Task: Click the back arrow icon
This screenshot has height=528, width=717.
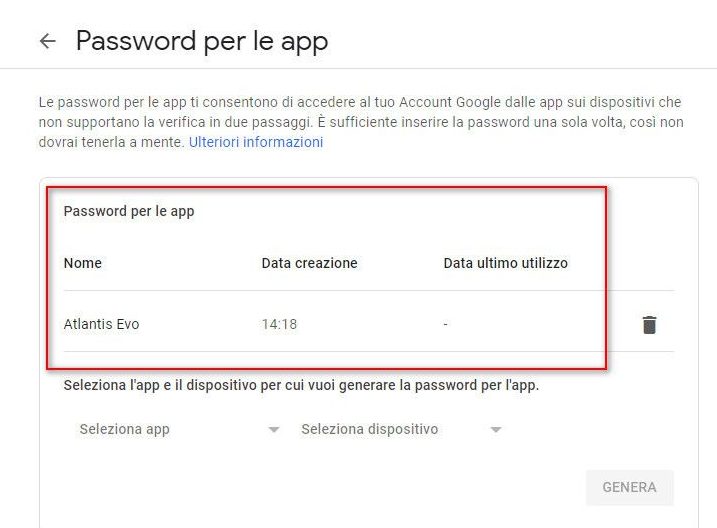Action: pyautogui.click(x=47, y=41)
